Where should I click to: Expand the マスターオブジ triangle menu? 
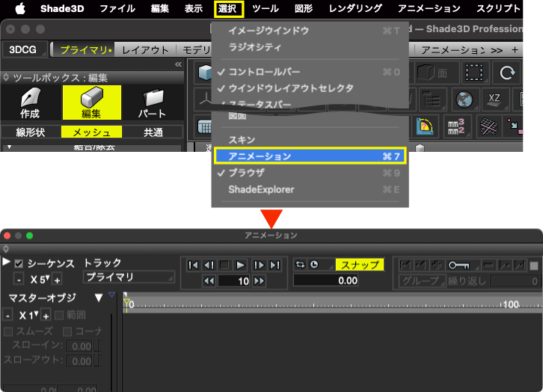click(99, 298)
